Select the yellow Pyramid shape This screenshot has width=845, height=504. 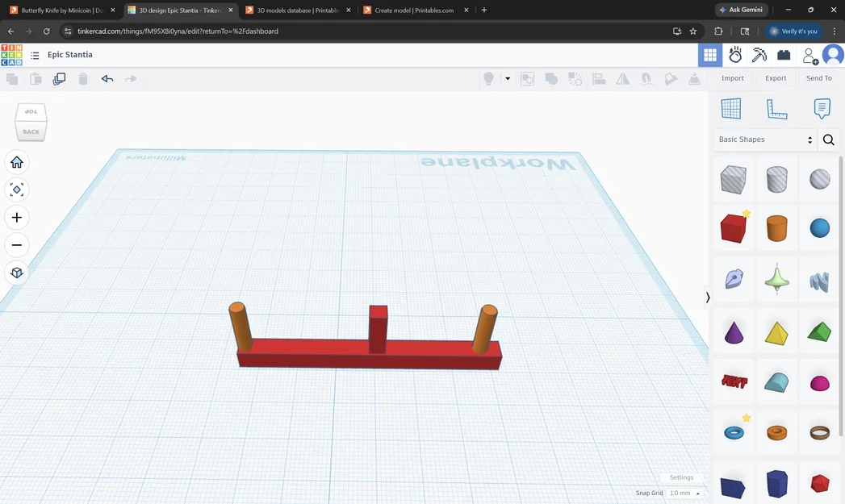pos(776,333)
